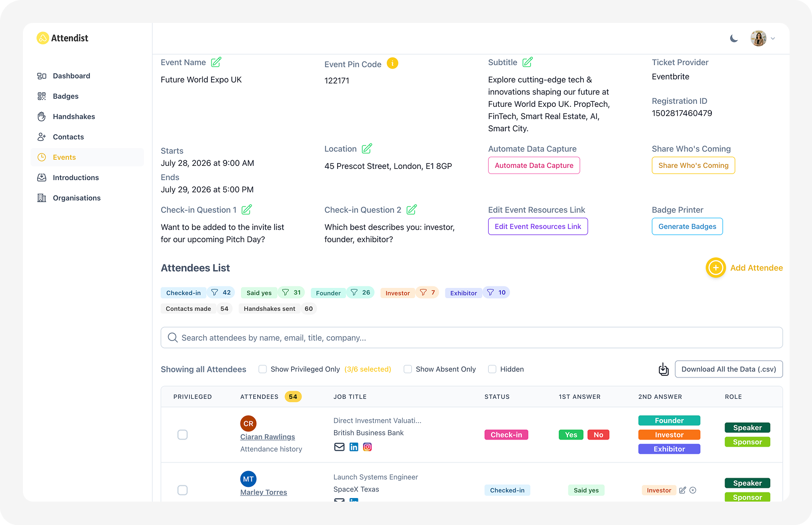The height and width of the screenshot is (525, 812).
Task: Filter by Investor funnel icon
Action: [423, 293]
